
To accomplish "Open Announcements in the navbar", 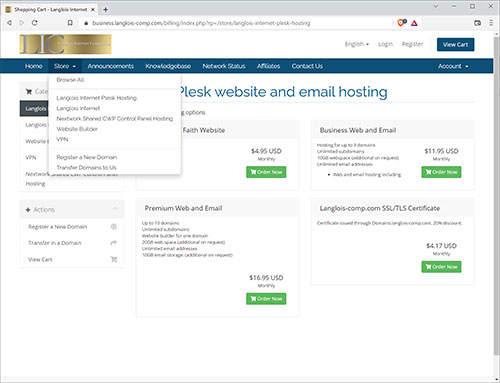I will click(x=111, y=66).
